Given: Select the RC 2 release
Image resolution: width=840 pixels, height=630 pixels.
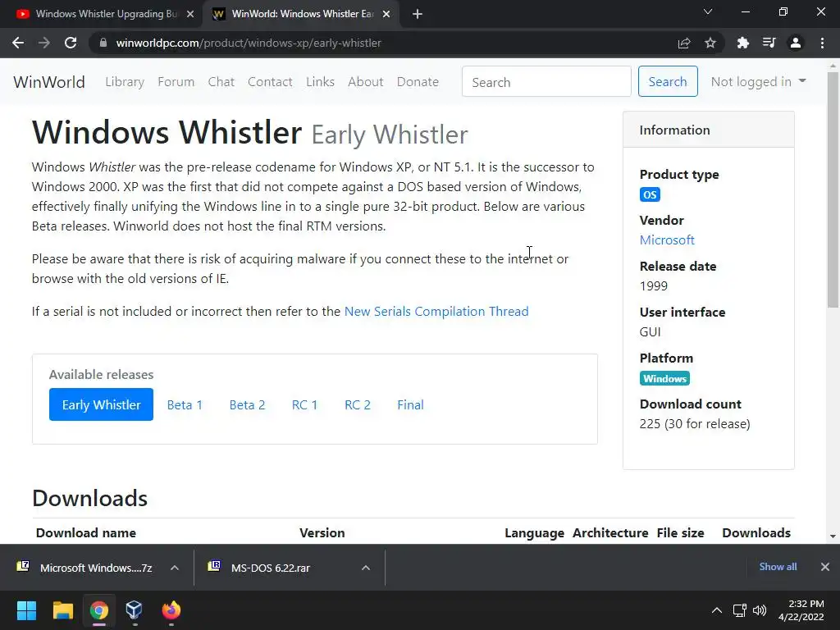Looking at the screenshot, I should pos(358,404).
